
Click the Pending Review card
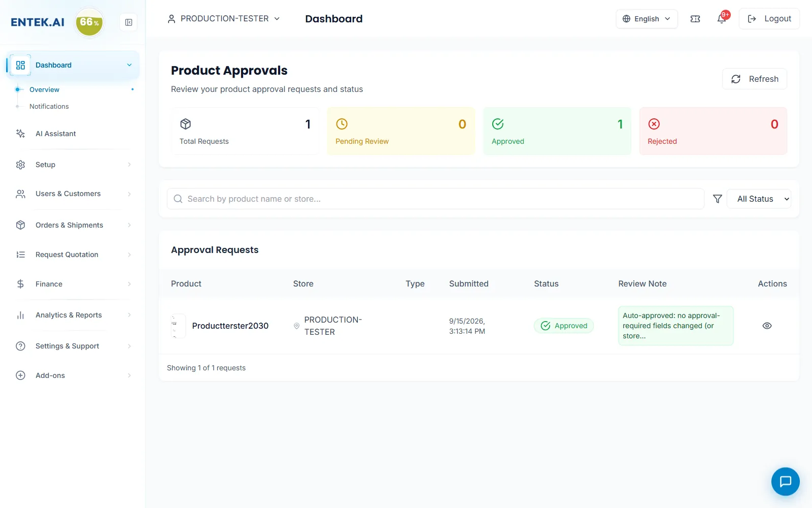tap(401, 131)
